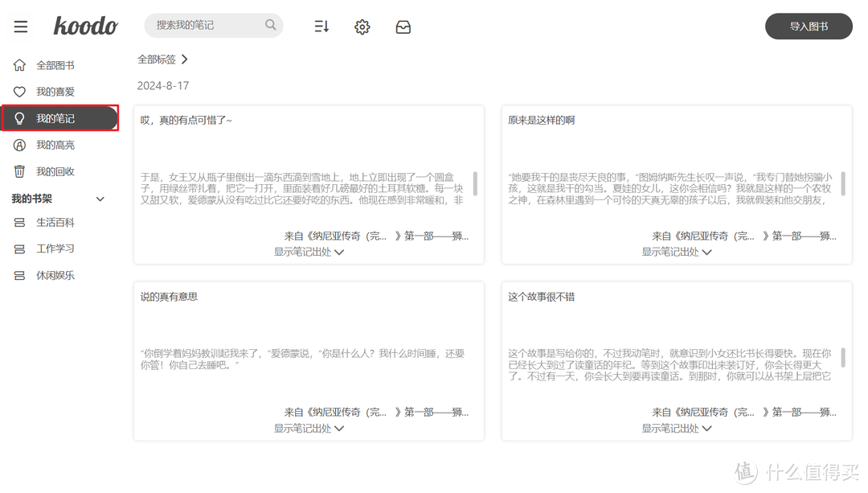The image size is (868, 493).
Task: Open the settings gear icon
Action: point(362,26)
